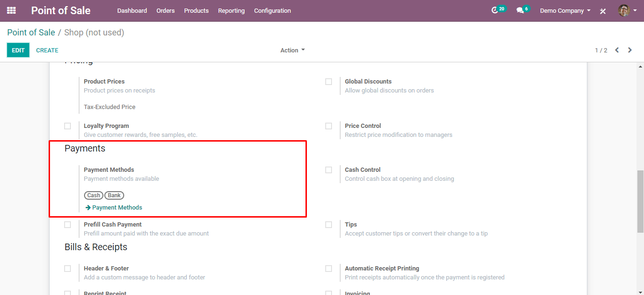
Task: Click 'Payment methods available' description
Action: click(121, 179)
